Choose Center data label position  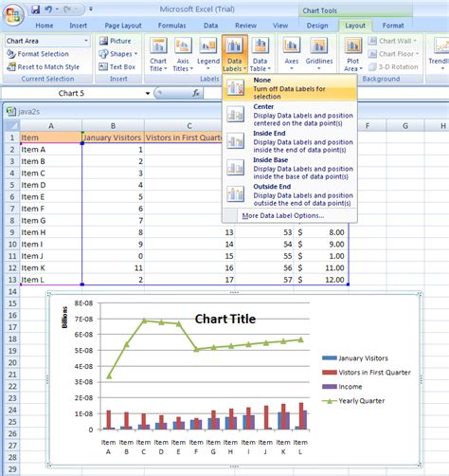(290, 115)
